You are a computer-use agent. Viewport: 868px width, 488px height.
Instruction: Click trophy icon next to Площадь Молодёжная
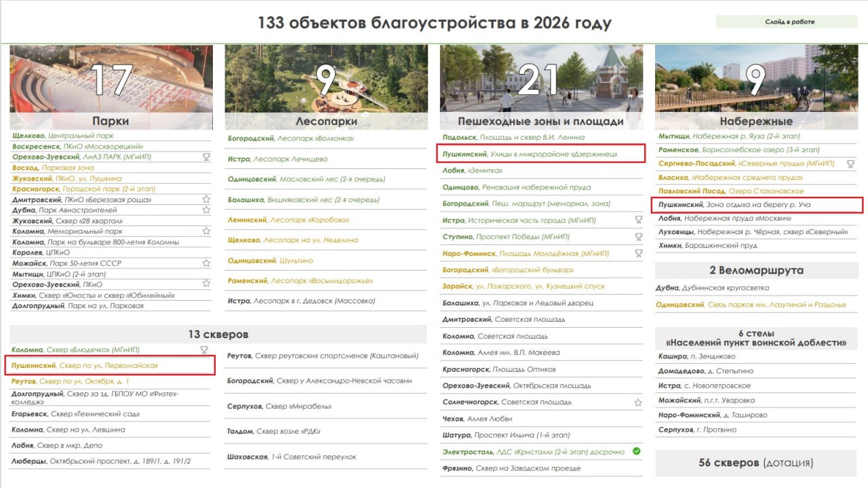tap(638, 253)
